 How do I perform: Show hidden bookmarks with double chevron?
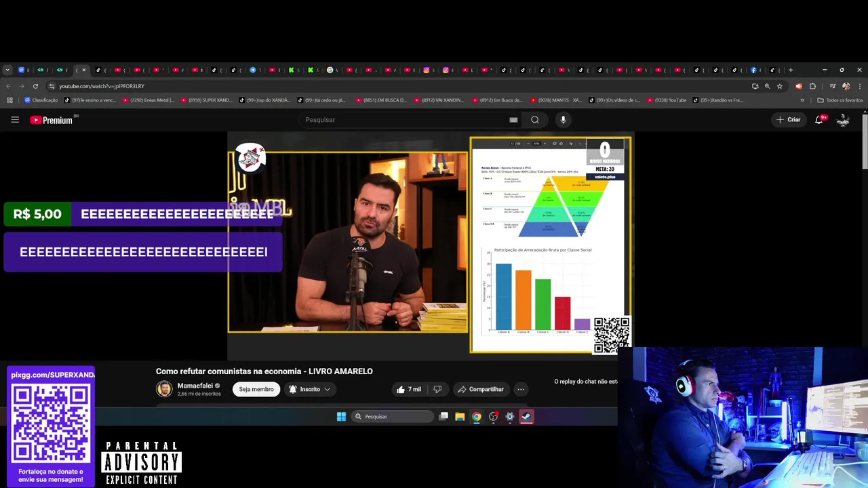[802, 100]
